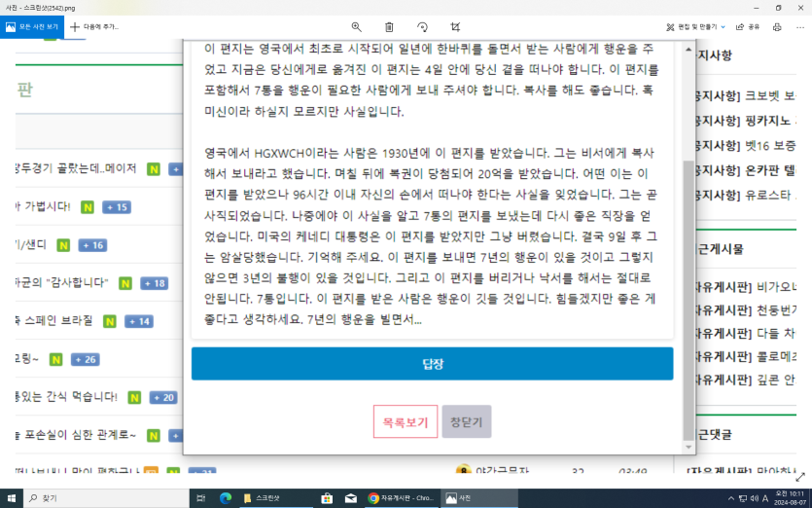The image size is (812, 508).
Task: Open the post "감사합니다"
Action: coord(62,282)
